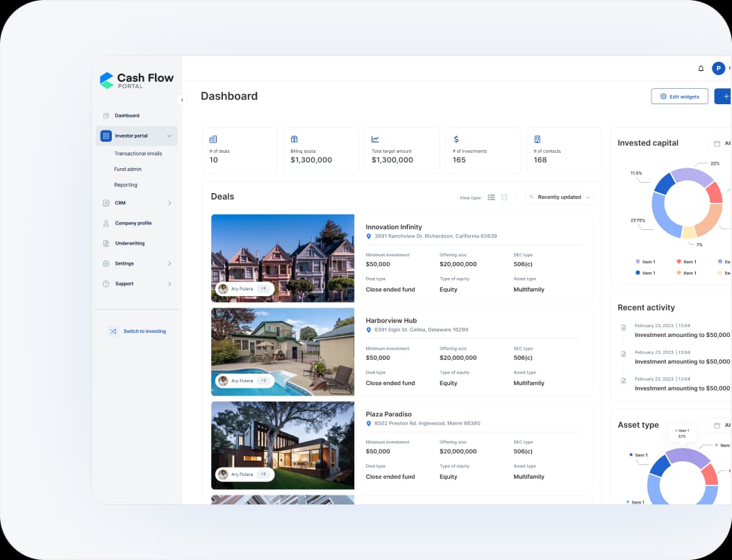Switch deals to grid view

[504, 197]
